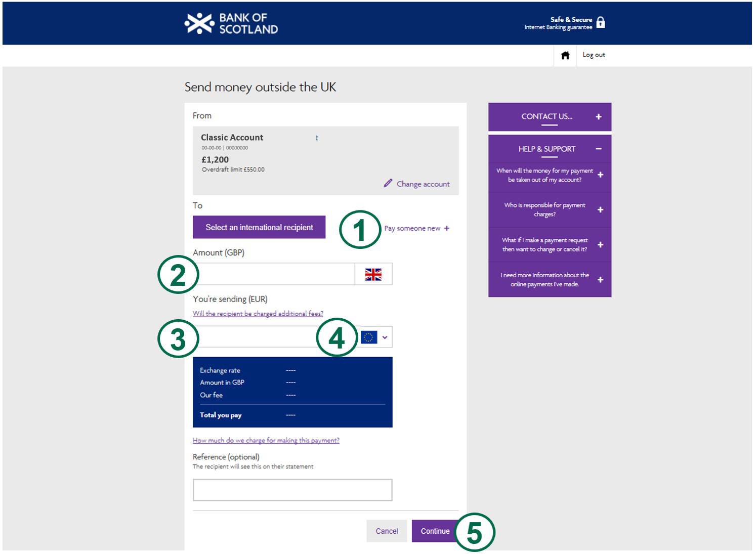
Task: Click the EU flag currency icon
Action: (x=369, y=337)
